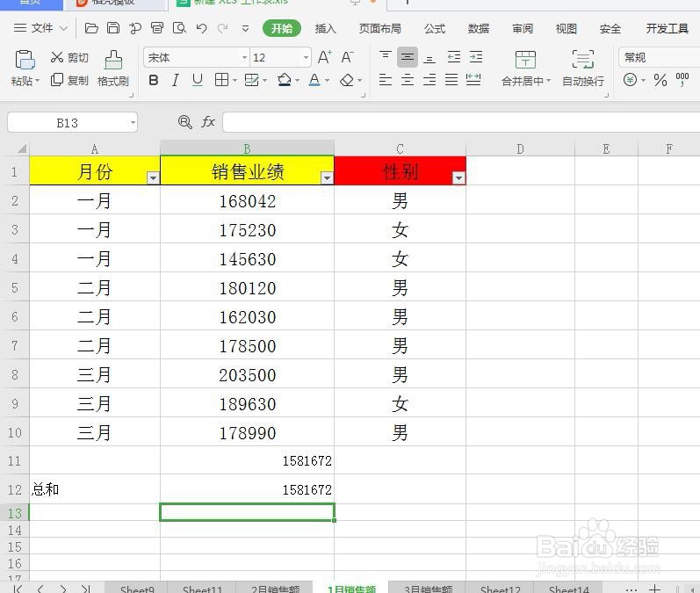Apply currency format icon

(630, 80)
